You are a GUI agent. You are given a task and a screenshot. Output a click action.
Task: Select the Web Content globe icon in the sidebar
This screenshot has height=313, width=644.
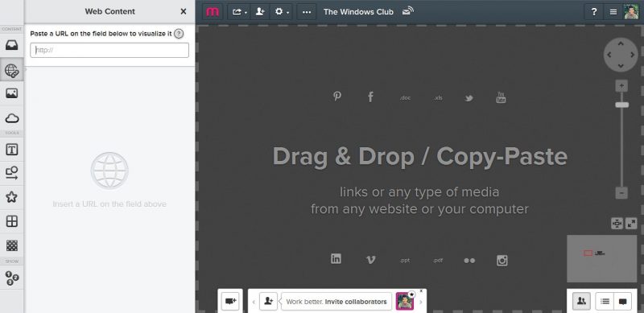(11, 70)
